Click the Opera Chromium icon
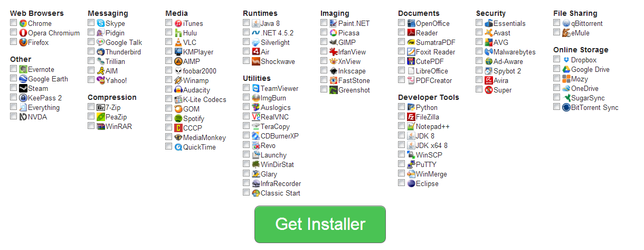This screenshot has width=644, height=250. pos(23,33)
